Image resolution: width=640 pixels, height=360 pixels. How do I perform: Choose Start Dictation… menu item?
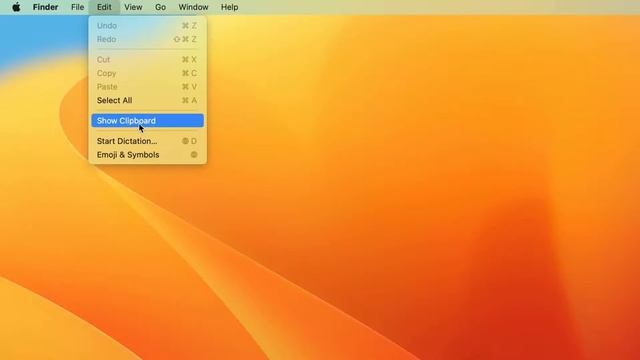pos(147,141)
